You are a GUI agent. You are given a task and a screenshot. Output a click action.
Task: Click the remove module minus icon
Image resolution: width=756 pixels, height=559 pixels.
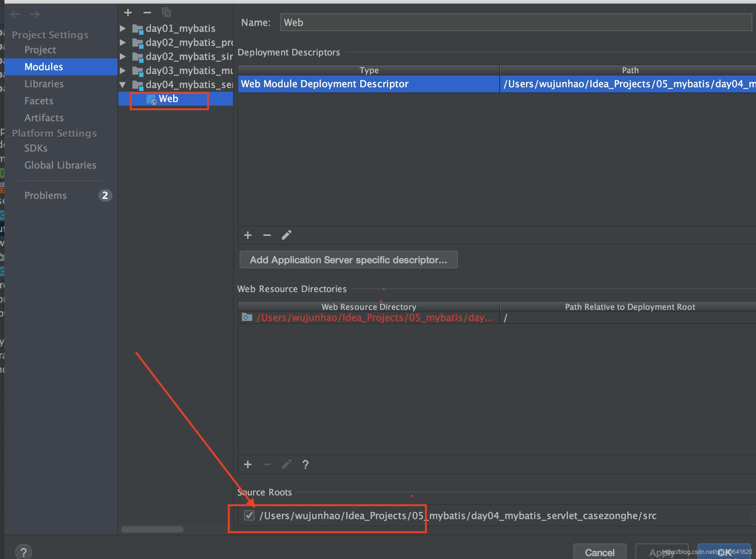[147, 13]
